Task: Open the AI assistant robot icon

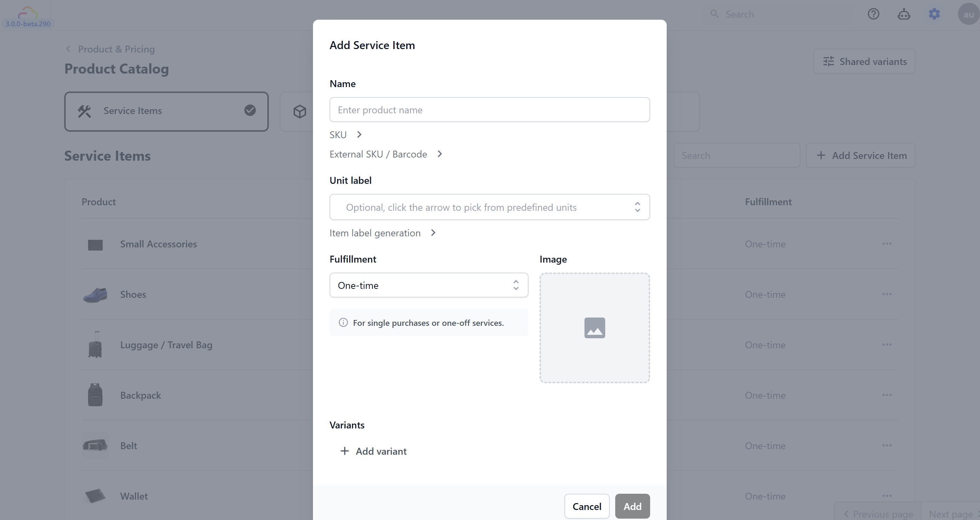Action: (904, 14)
